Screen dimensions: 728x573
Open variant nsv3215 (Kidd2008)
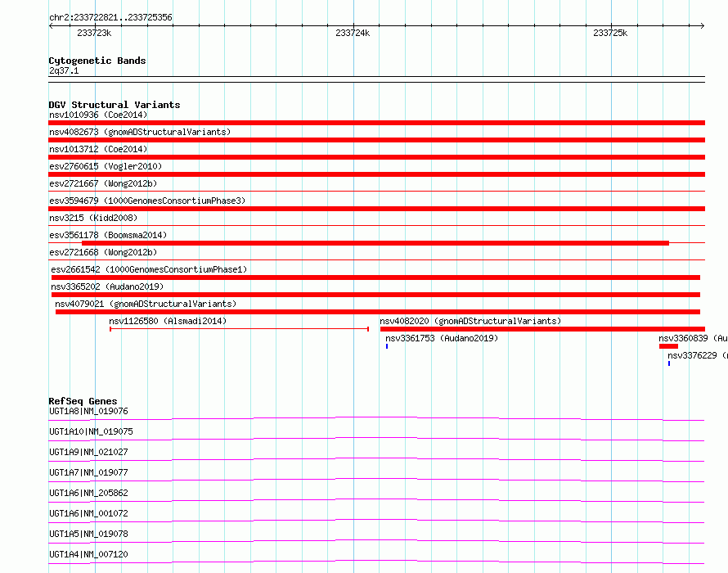coord(93,218)
